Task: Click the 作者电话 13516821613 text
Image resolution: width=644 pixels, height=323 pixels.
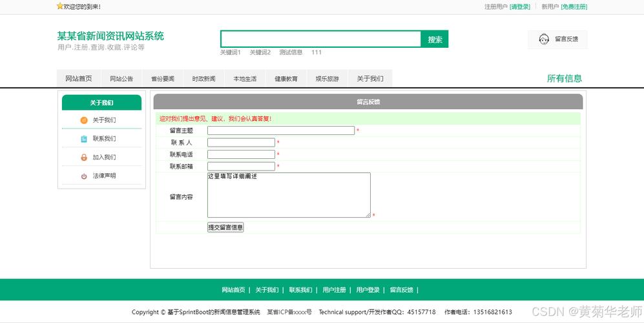Action: coord(479,312)
